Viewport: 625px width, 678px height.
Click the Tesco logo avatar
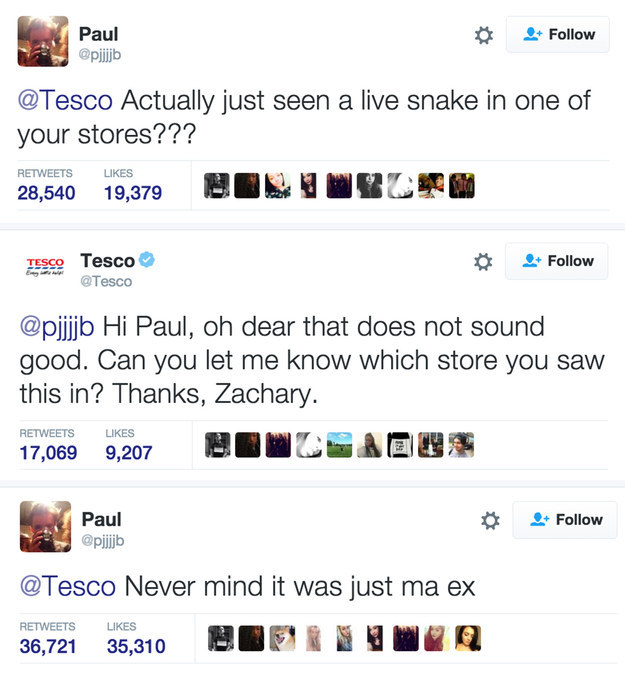coord(45,266)
